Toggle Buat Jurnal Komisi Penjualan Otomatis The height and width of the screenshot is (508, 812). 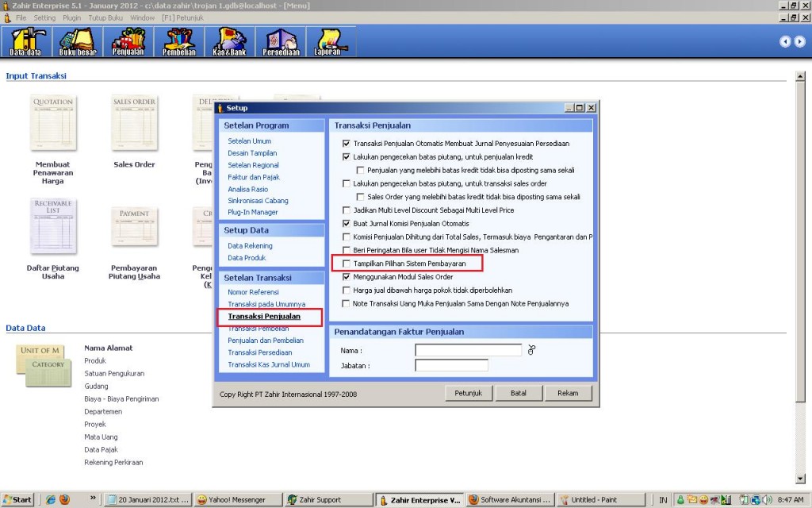[347, 223]
